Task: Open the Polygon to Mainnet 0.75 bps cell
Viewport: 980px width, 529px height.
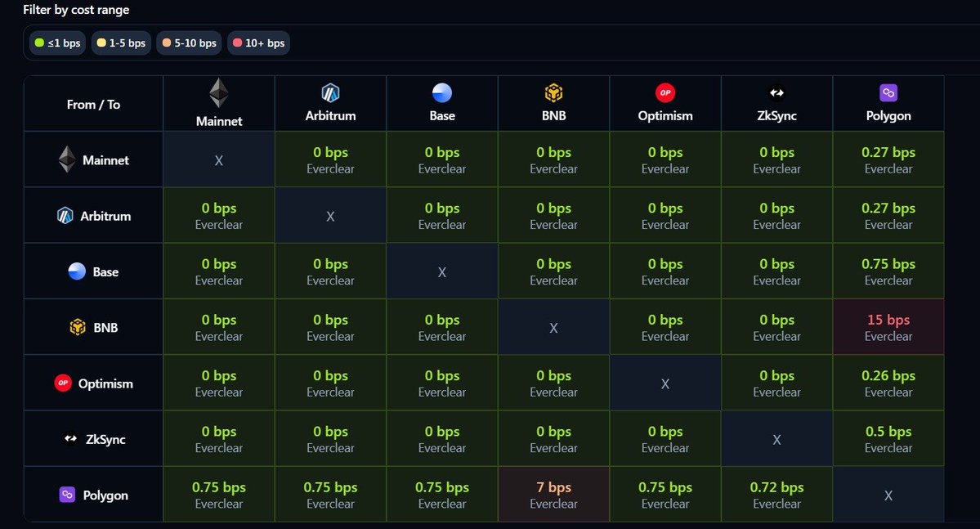Action: point(219,494)
